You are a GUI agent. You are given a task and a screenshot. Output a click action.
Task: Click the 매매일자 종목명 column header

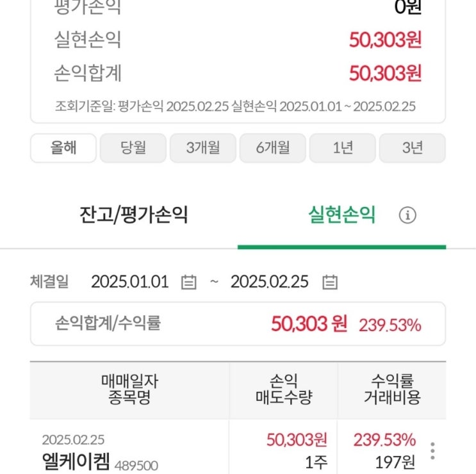(129, 390)
